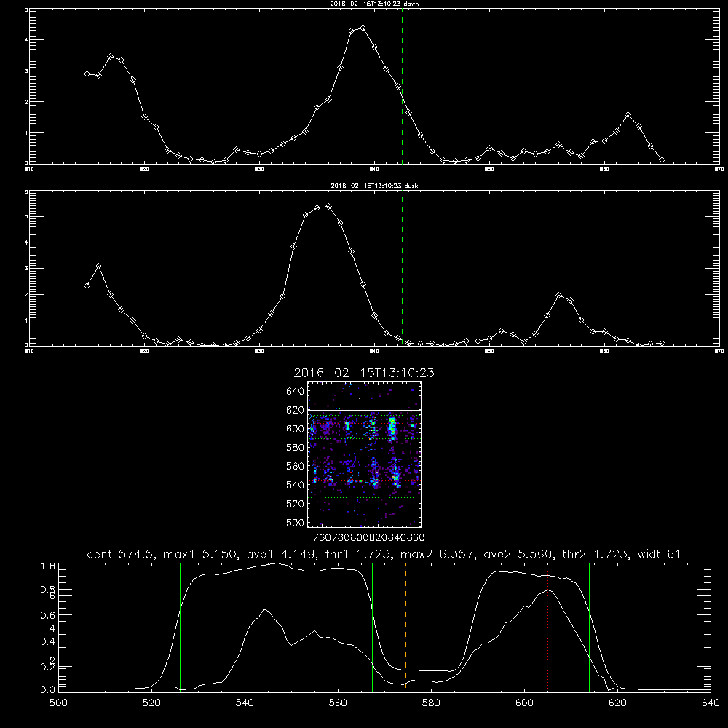Click the "thr2 1.723" value in the stats line
The width and height of the screenshot is (728, 728).
595,554
